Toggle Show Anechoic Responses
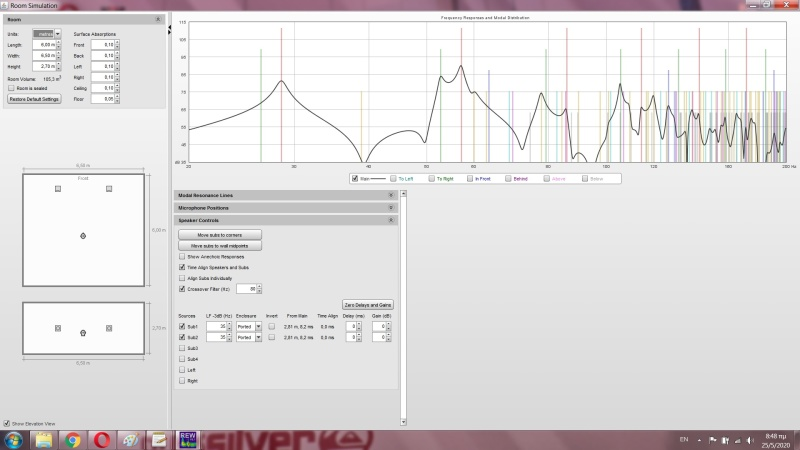Screen dimensions: 800x450 [x=181, y=257]
